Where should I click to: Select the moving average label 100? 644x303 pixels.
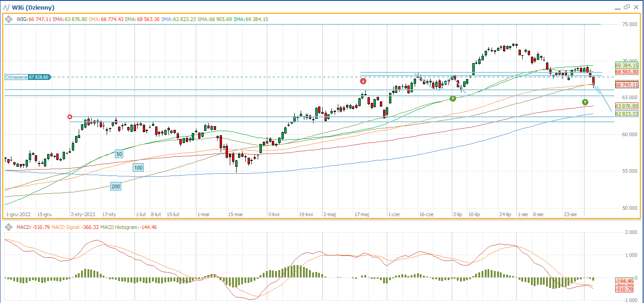[x=138, y=168]
